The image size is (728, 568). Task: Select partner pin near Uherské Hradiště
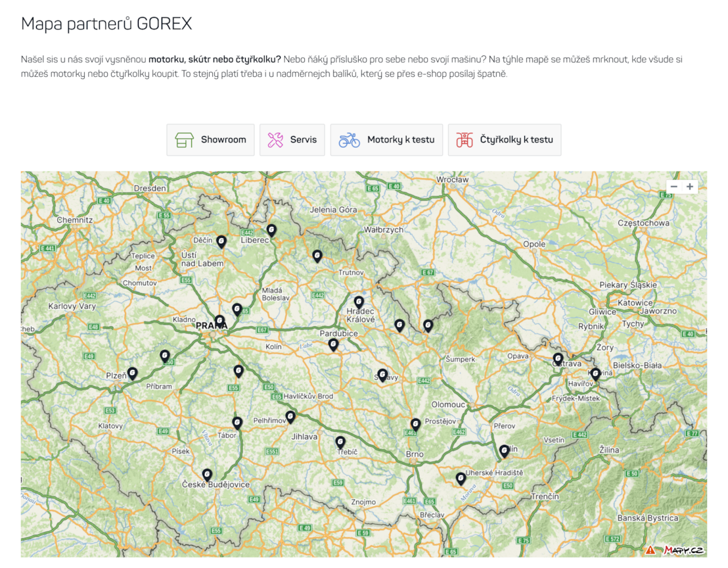coord(461,479)
